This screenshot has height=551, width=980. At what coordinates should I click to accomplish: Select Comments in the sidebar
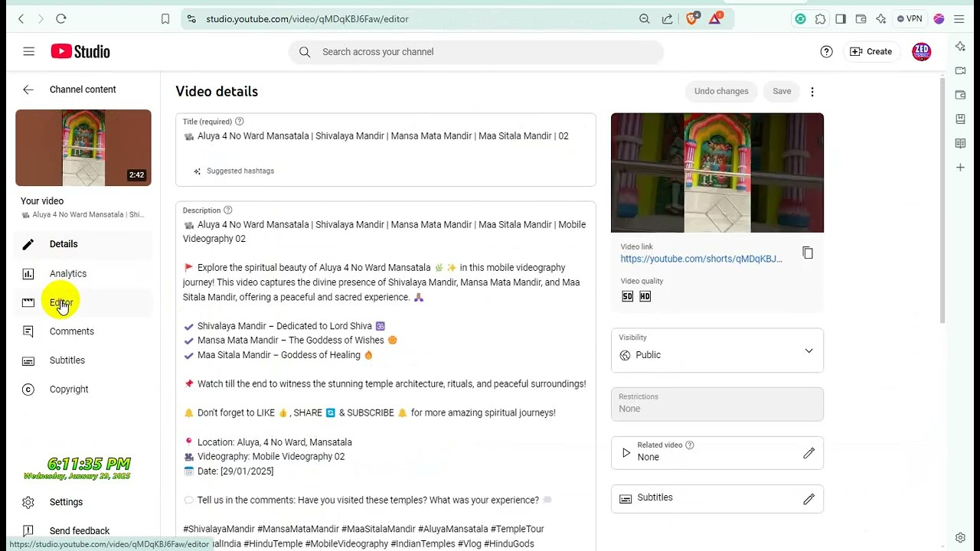(x=83, y=331)
